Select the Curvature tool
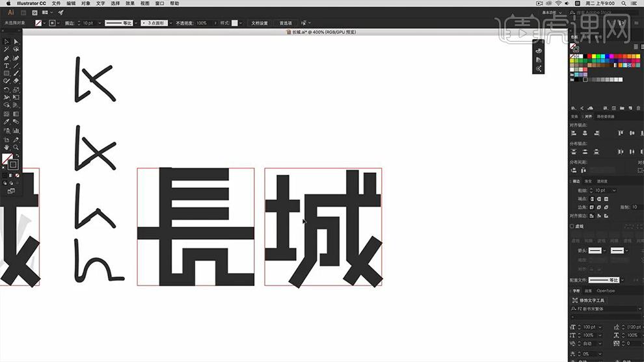The height and width of the screenshot is (362, 644). pos(16,58)
